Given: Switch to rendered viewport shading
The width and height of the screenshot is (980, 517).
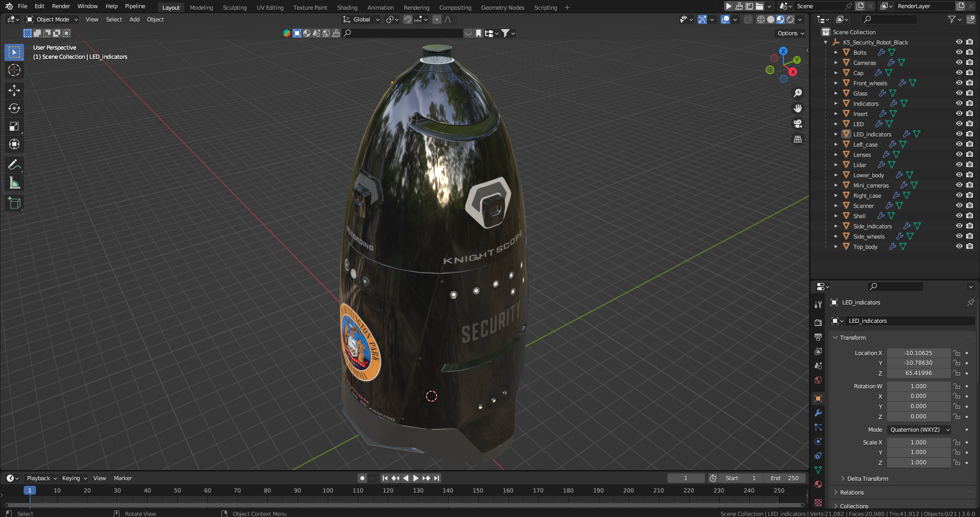Looking at the screenshot, I should (x=790, y=19).
